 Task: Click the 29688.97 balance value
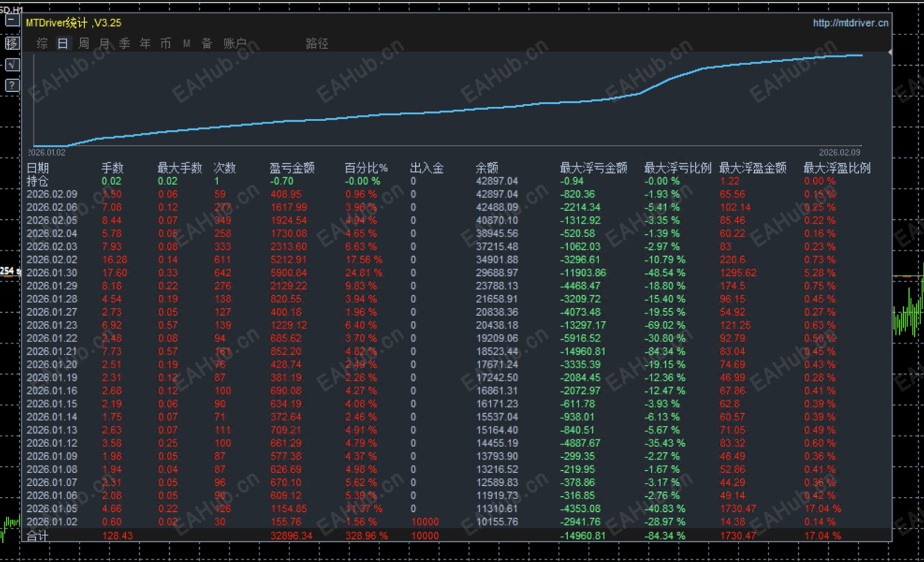pos(497,273)
